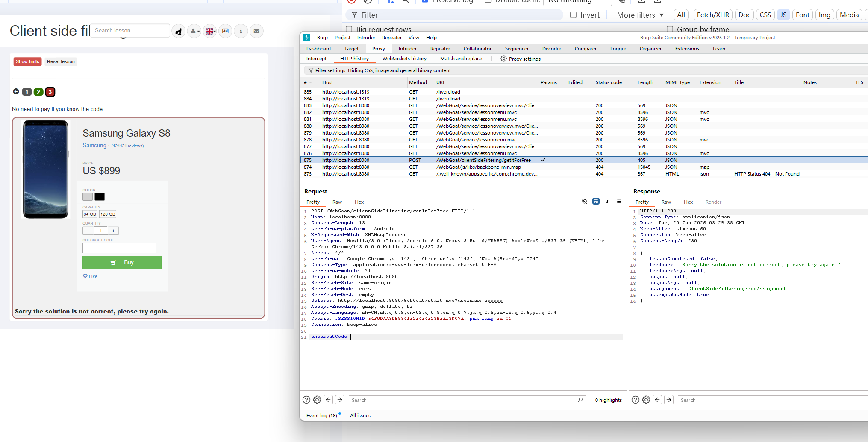Click the back arrow next to lesson pages
The image size is (868, 442).
pyautogui.click(x=16, y=91)
